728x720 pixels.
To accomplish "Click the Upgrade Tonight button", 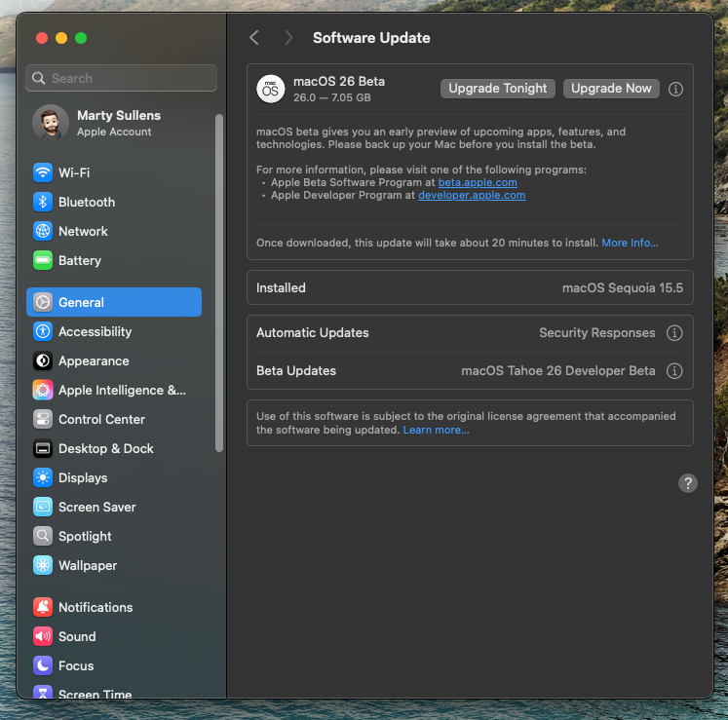I will click(498, 89).
